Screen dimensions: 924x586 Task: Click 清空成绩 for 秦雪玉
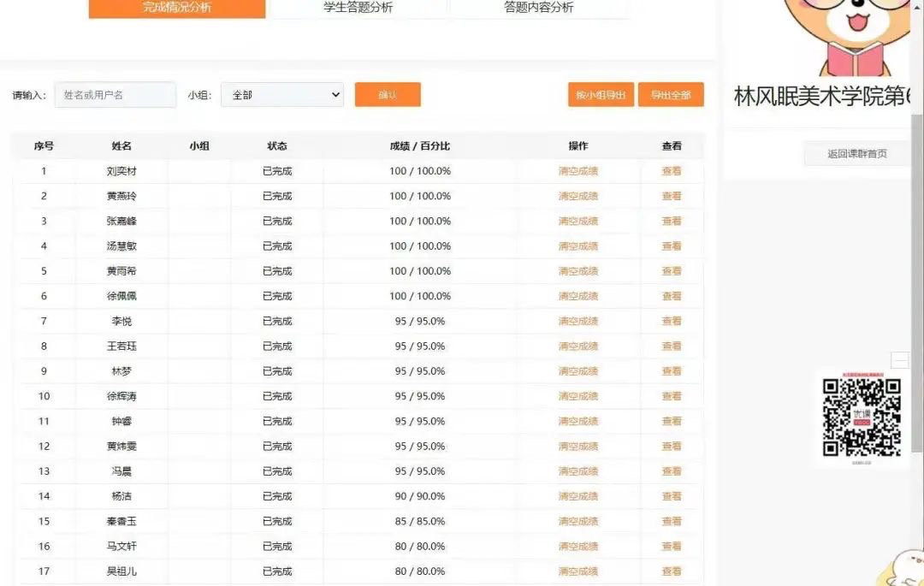[578, 521]
